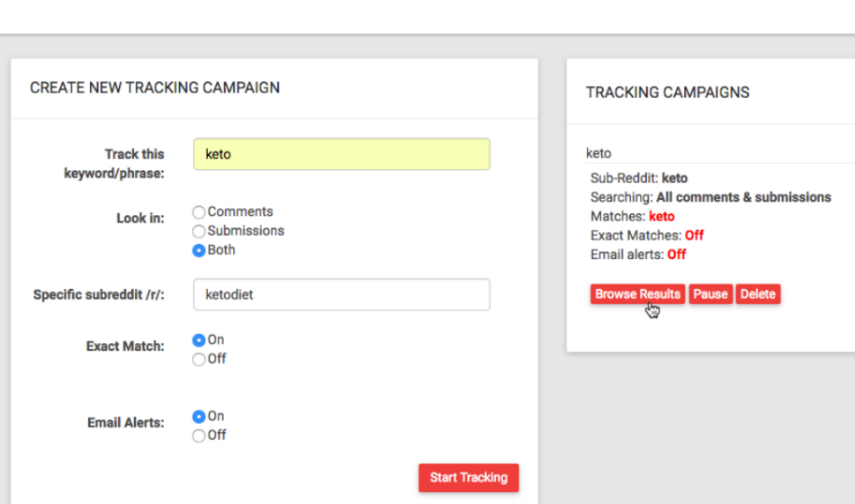Click the red keto Matches value
Viewport: 855px width, 504px height.
[x=661, y=217]
